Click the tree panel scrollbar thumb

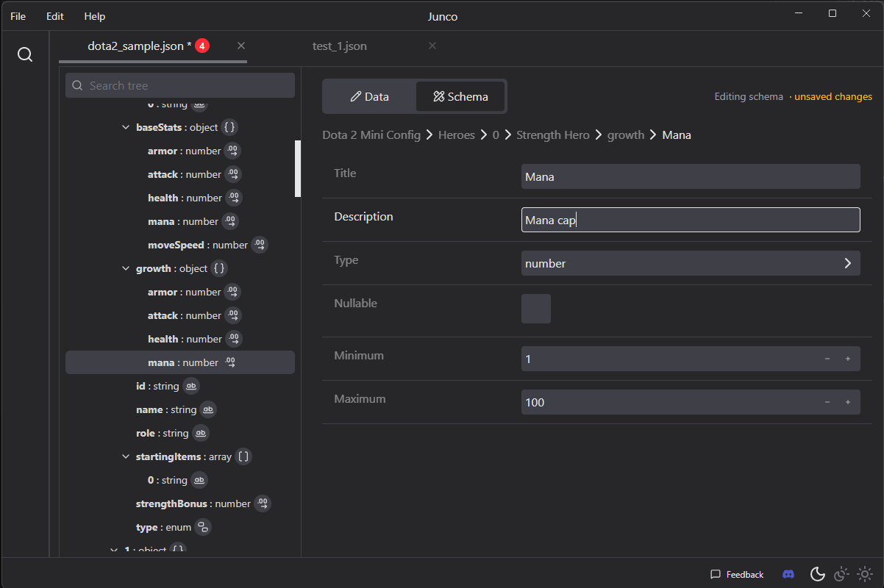(x=298, y=168)
